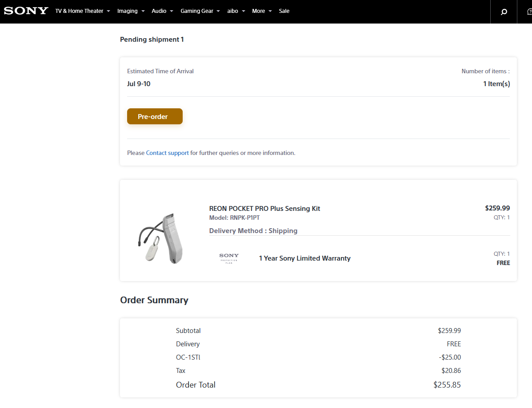Open REON POCKET PRO Plus Sensing Kit title

point(264,208)
